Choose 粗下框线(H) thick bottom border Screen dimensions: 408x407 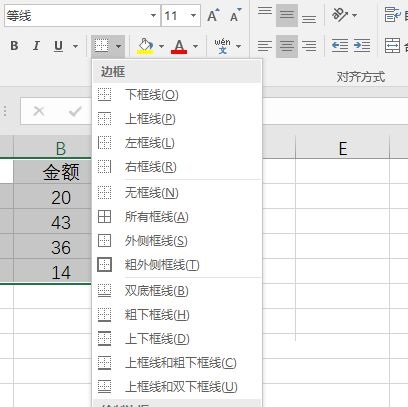pos(177,315)
